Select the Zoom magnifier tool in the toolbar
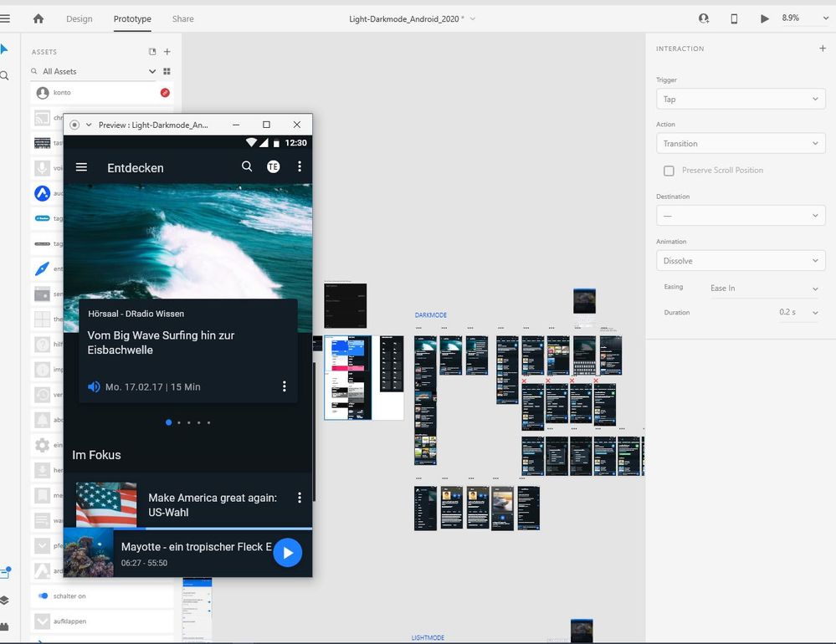This screenshot has height=644, width=836. click(4, 75)
